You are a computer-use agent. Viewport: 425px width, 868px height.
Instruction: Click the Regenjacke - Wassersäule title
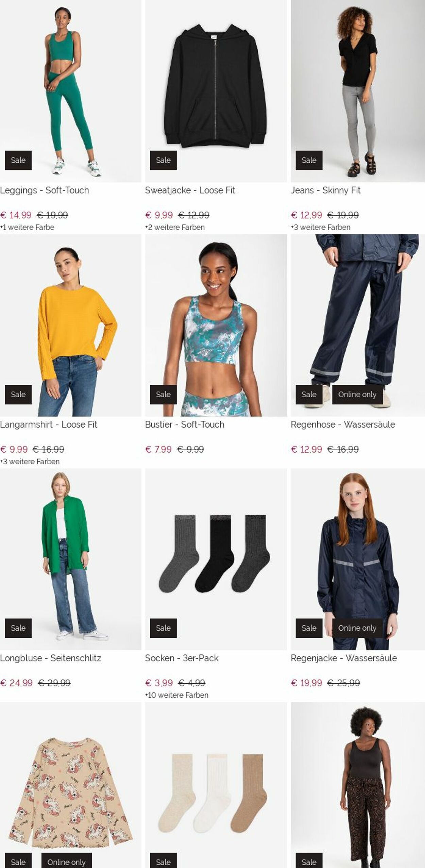coord(344,658)
